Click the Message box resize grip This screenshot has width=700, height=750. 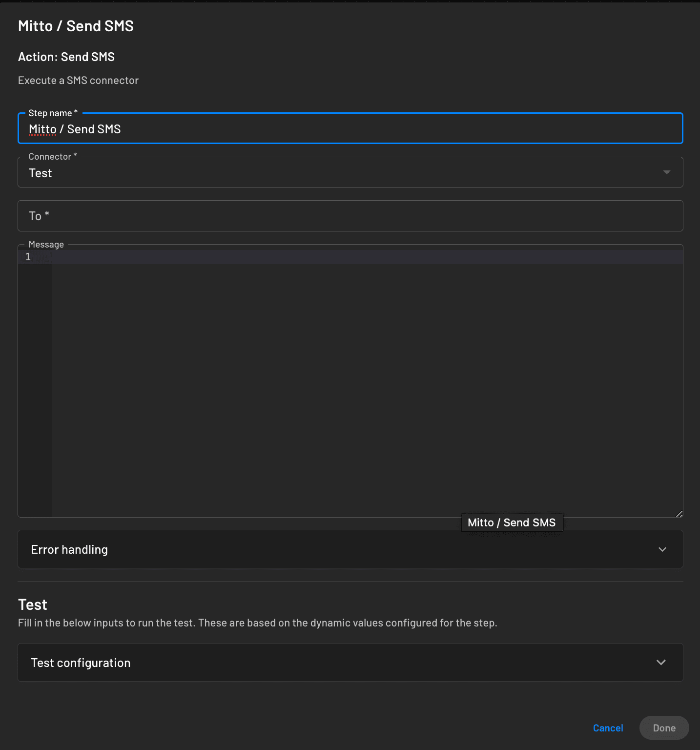point(679,513)
